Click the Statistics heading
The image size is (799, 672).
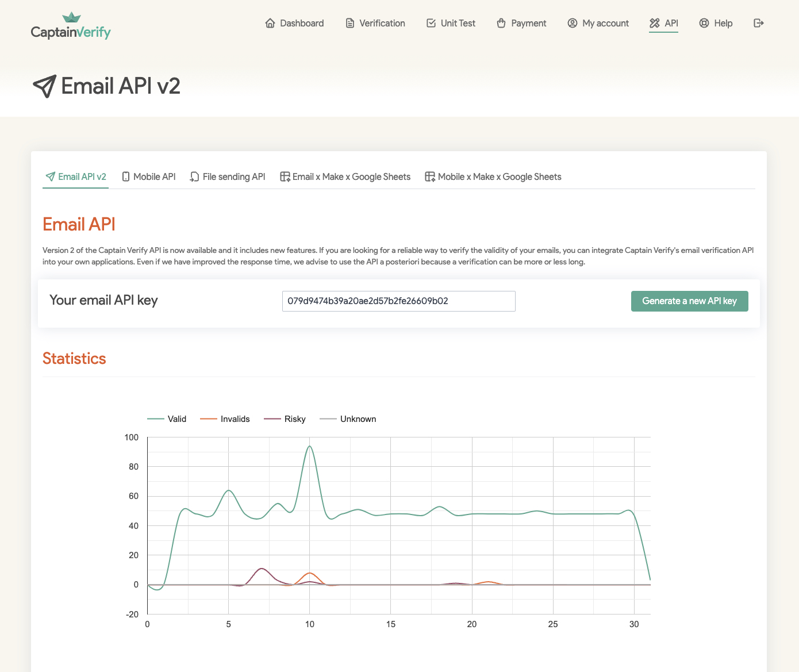(x=74, y=359)
